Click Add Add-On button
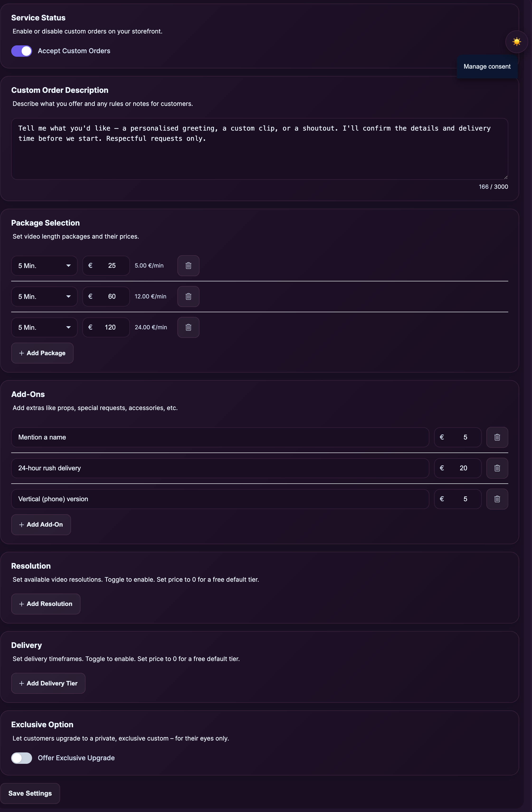Screen dimensions: 532x812 coord(41,524)
